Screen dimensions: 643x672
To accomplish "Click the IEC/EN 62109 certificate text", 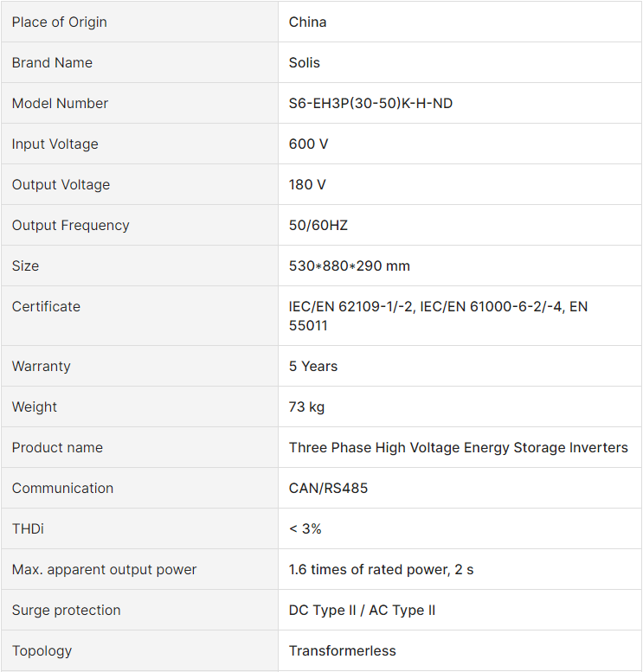I will pyautogui.click(x=438, y=316).
